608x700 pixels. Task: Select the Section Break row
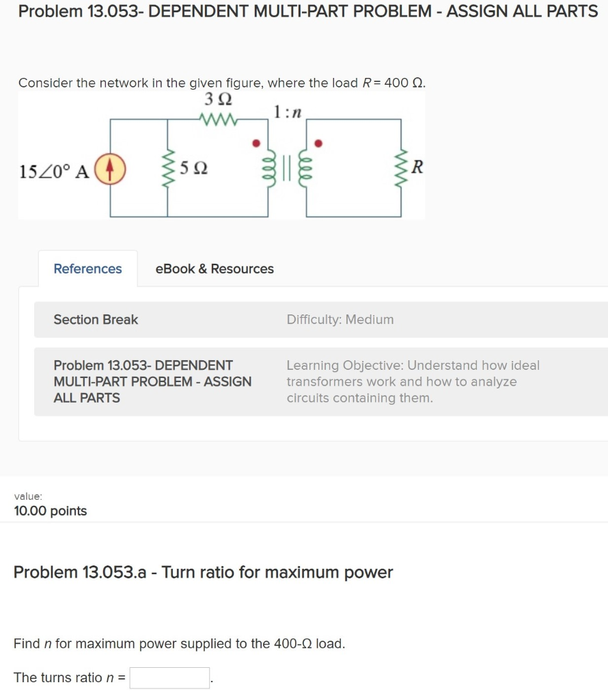pyautogui.click(x=96, y=319)
